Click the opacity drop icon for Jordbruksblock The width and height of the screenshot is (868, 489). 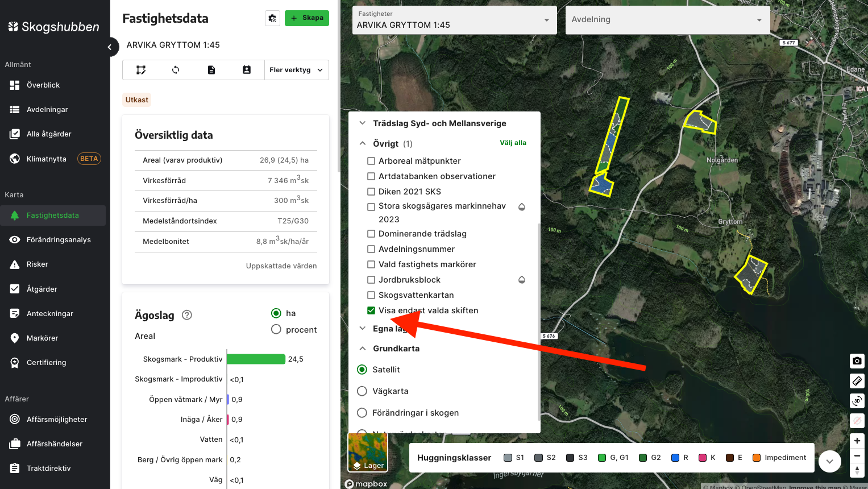coord(522,280)
